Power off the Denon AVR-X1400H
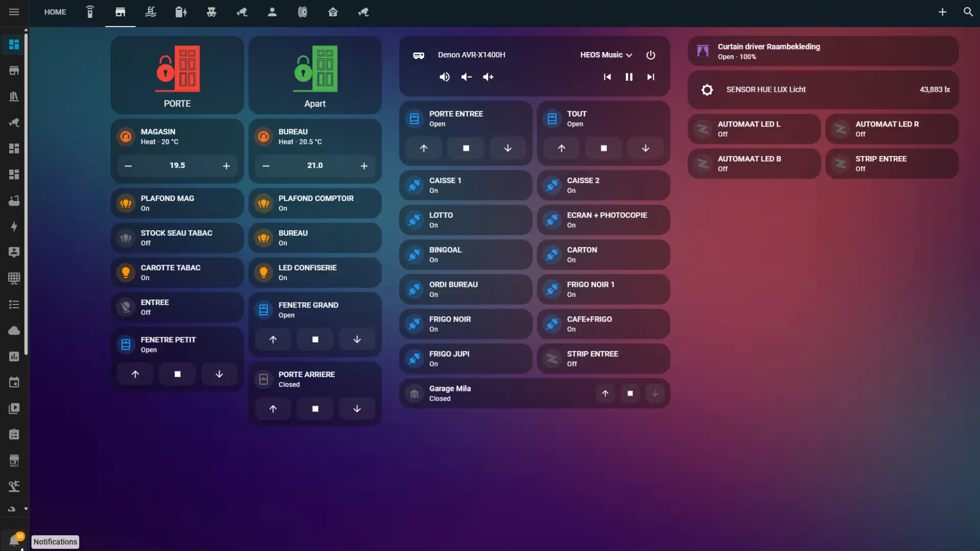The height and width of the screenshot is (551, 980). (651, 55)
